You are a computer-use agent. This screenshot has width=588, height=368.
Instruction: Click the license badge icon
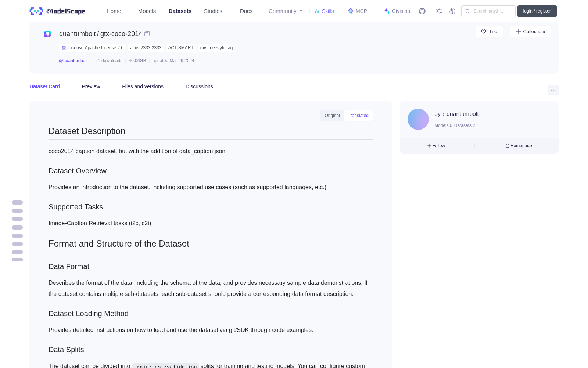pos(64,48)
